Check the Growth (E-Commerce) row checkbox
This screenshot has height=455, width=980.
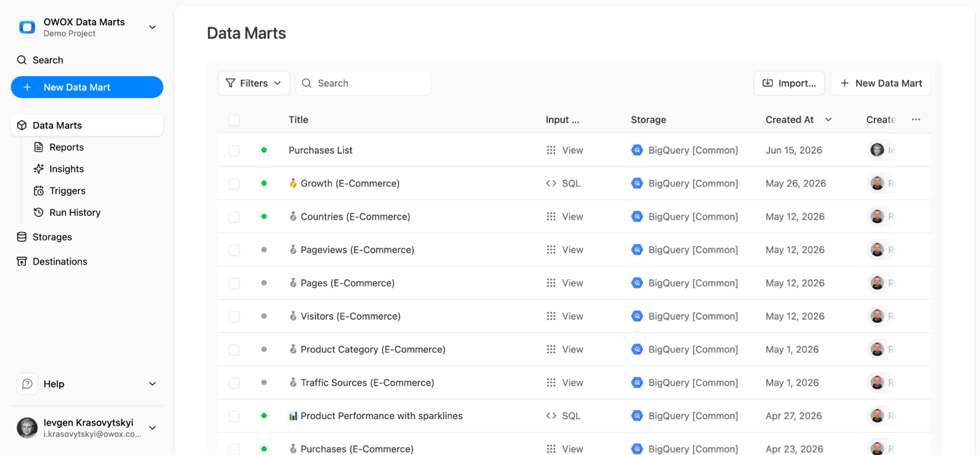point(234,184)
